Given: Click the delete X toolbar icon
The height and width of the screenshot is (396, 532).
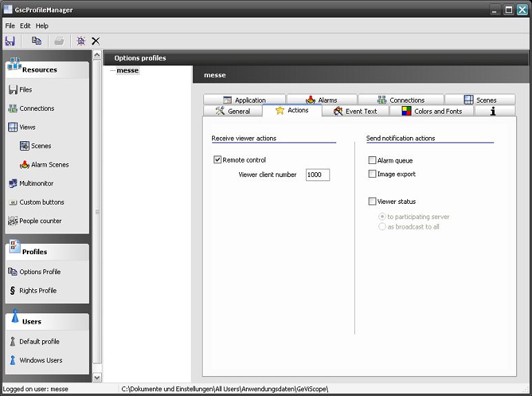Looking at the screenshot, I should point(96,41).
